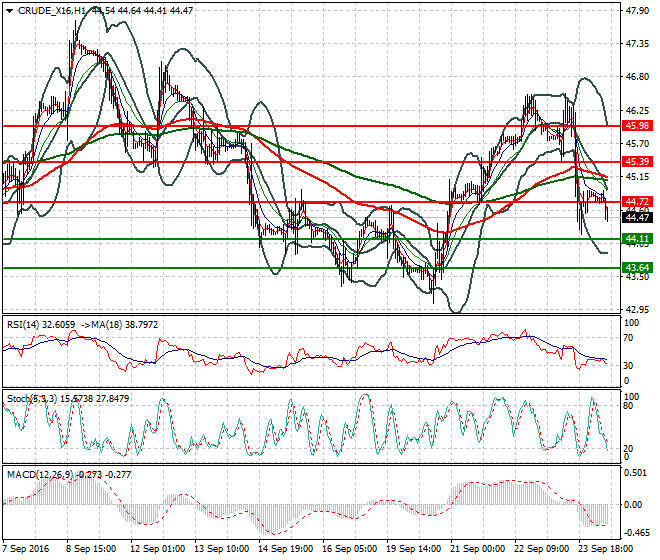Select the green 44.11 support label

click(x=637, y=239)
